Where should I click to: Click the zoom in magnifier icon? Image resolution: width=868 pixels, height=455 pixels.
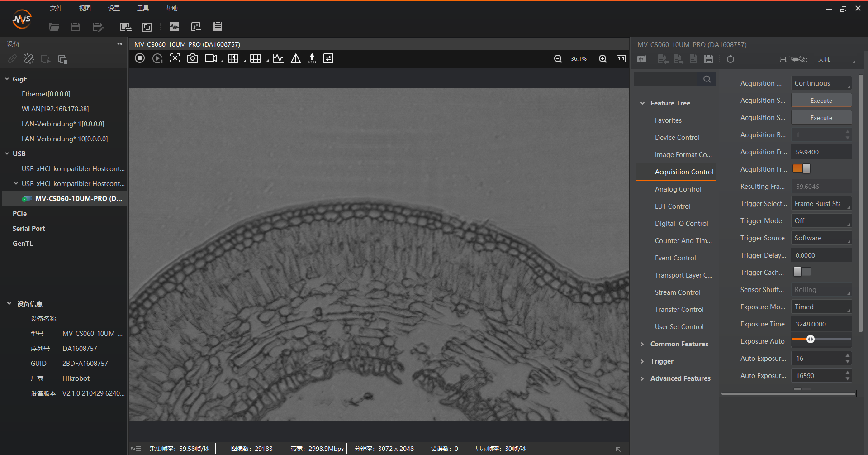pos(602,59)
